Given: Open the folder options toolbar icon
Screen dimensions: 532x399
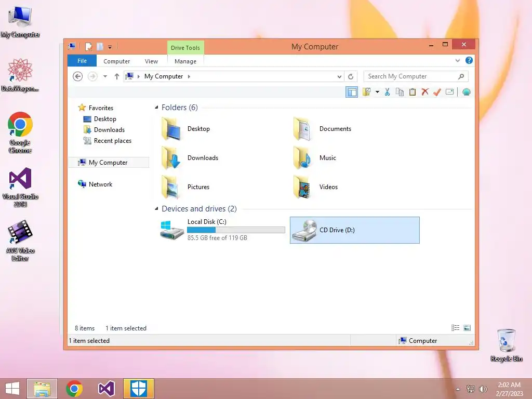Looking at the screenshot, I should (366, 92).
